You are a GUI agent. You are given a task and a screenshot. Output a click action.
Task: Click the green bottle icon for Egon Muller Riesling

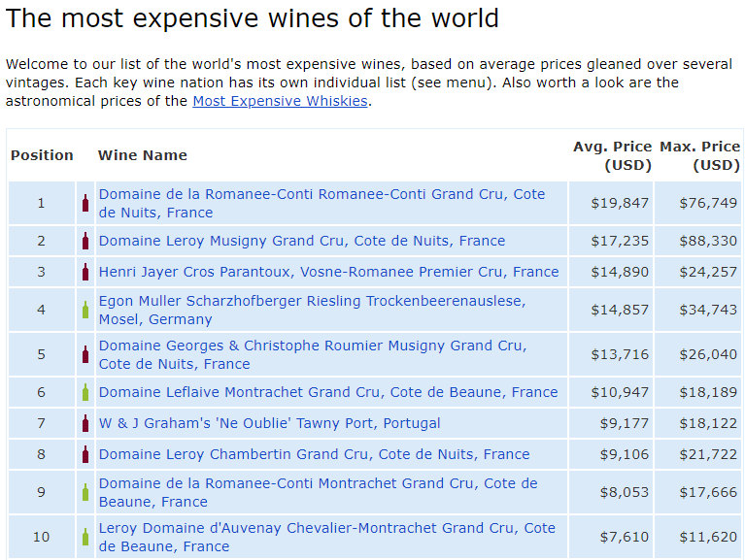coord(85,310)
